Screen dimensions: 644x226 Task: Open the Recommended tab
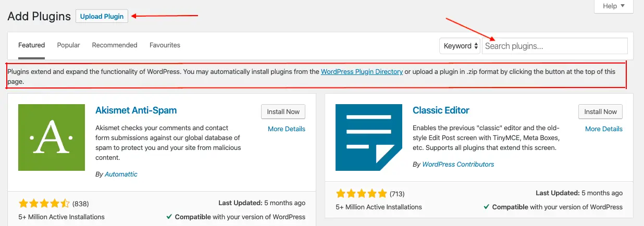[115, 45]
